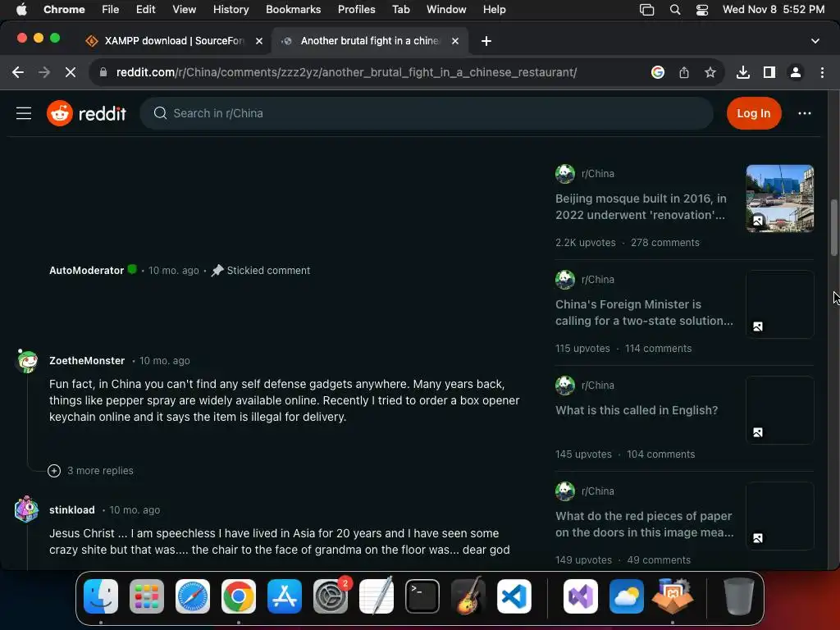Screen dimensions: 840x630
Task: Close the XAMPP download tab
Action: (x=258, y=41)
